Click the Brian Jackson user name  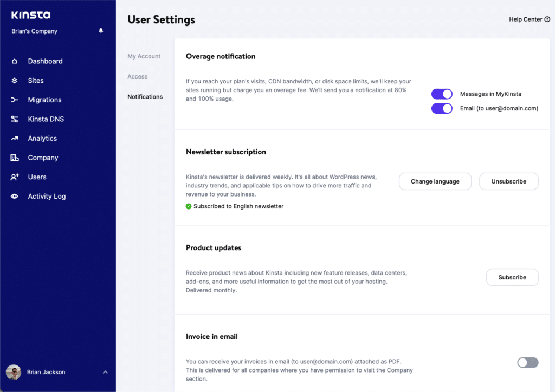(46, 372)
